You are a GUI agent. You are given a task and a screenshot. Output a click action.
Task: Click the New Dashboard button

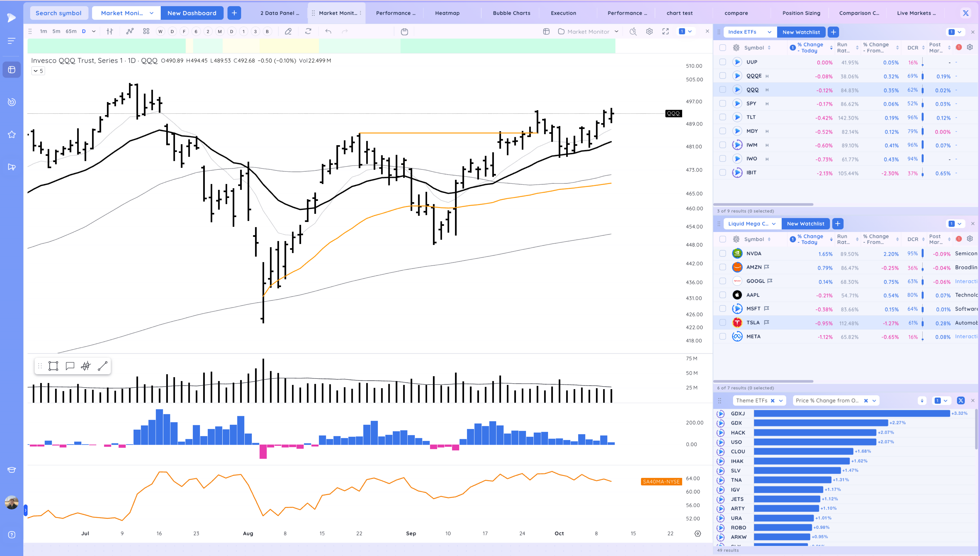pyautogui.click(x=192, y=13)
